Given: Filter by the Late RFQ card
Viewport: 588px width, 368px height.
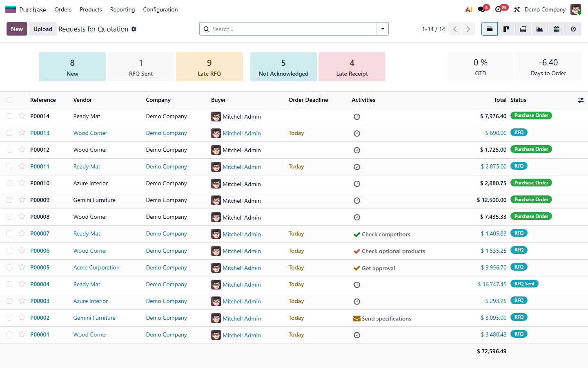Looking at the screenshot, I should [209, 67].
